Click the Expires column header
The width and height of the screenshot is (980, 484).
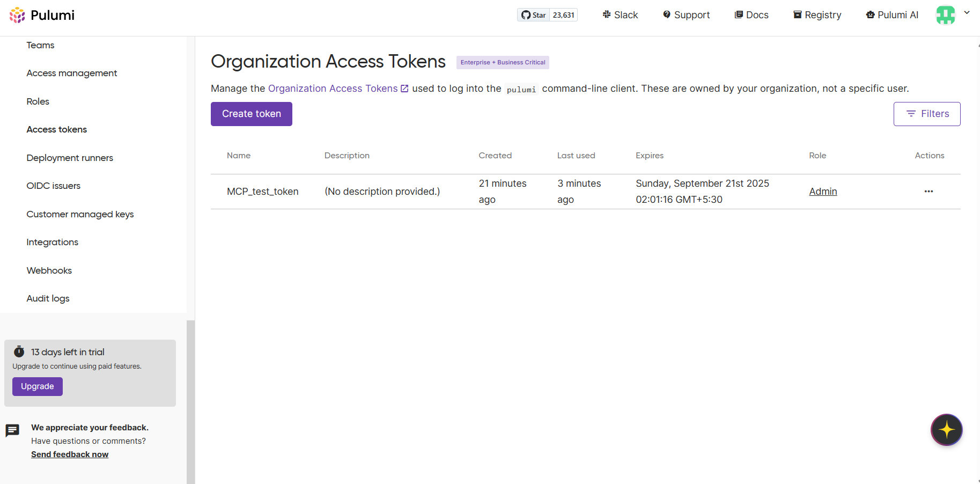coord(650,156)
